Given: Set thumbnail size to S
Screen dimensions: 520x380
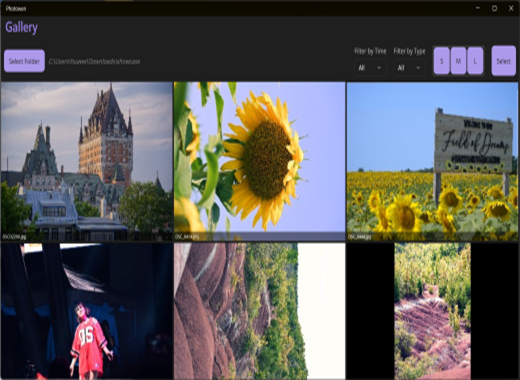Looking at the screenshot, I should pos(442,61).
